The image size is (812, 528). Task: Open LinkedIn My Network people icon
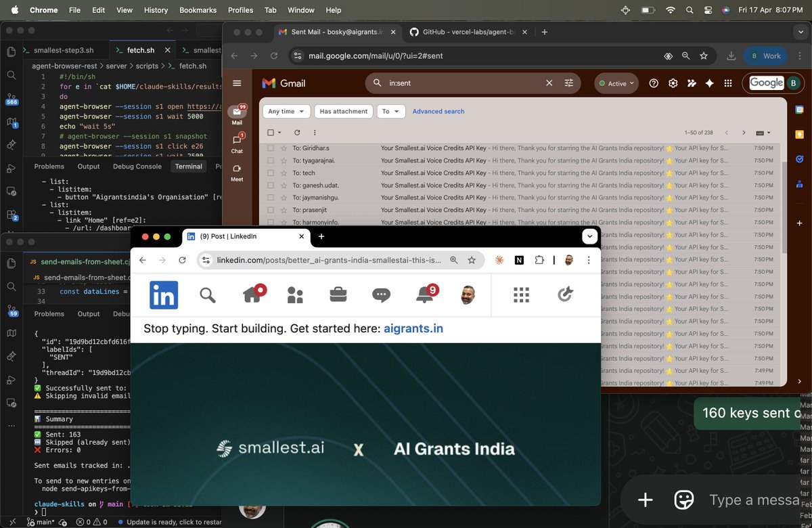click(x=295, y=294)
